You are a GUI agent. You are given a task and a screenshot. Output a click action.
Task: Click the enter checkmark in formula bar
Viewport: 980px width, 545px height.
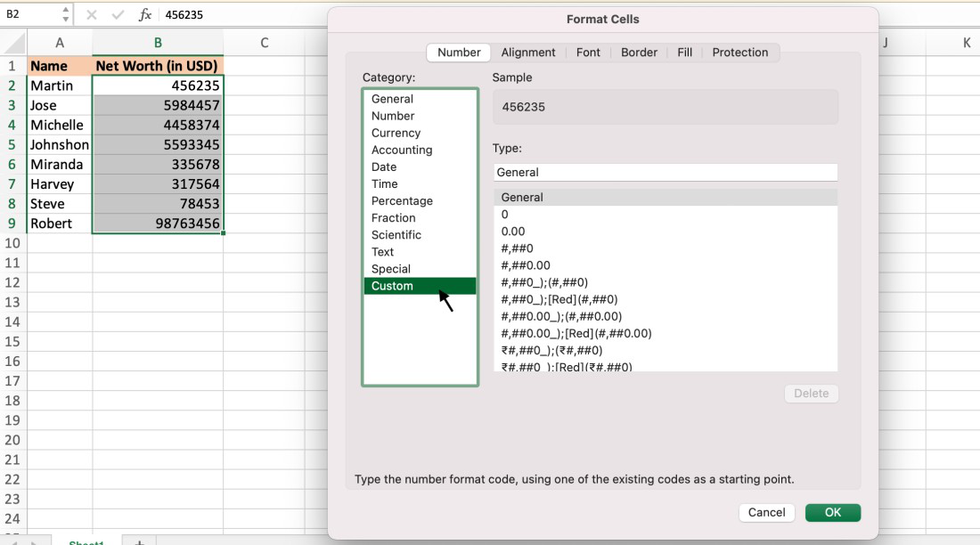click(118, 15)
